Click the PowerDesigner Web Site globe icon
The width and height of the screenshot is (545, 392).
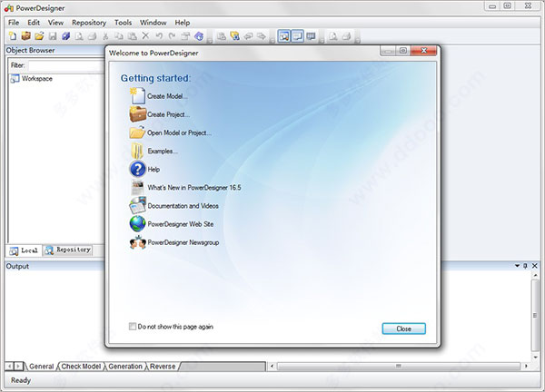pos(138,224)
